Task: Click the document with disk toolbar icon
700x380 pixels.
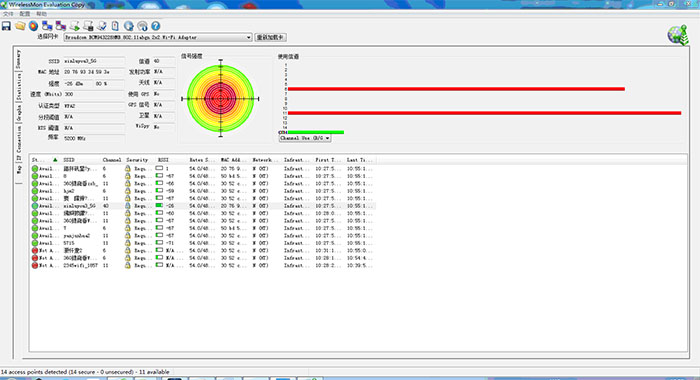Action: coord(88,26)
